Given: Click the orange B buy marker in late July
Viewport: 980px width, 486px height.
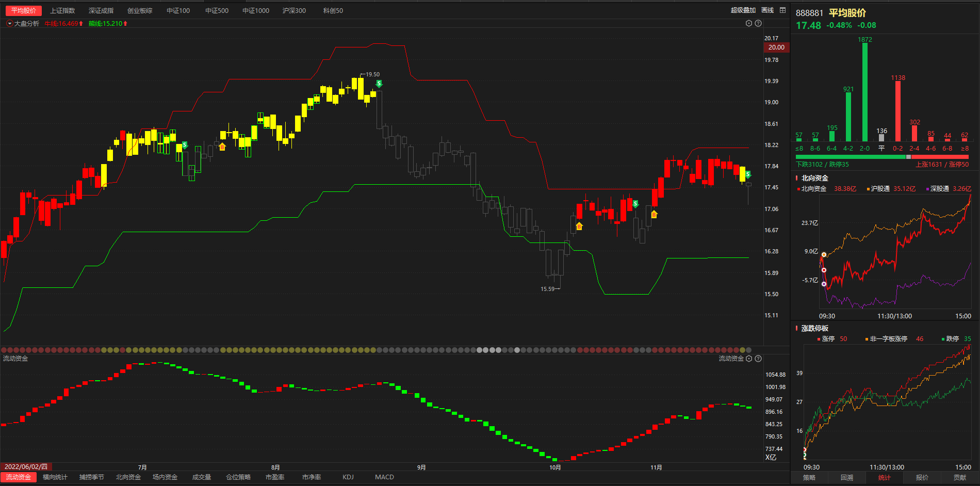Looking at the screenshot, I should [222, 147].
